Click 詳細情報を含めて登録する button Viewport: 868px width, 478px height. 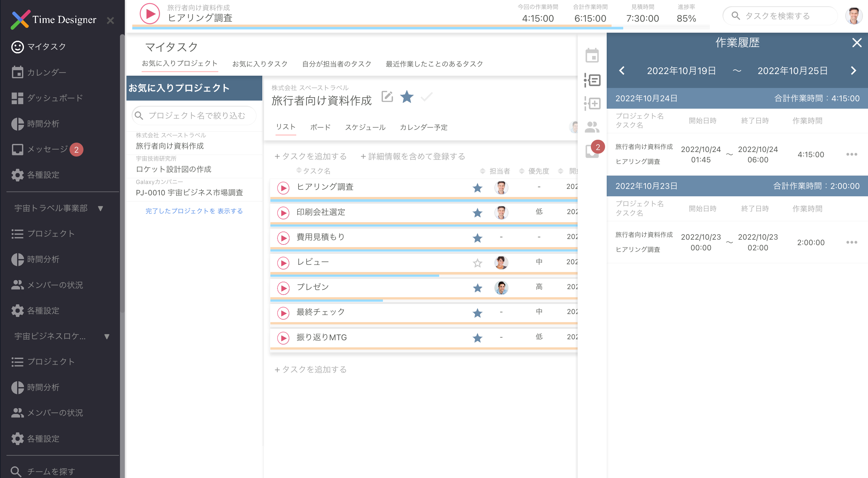coord(412,156)
